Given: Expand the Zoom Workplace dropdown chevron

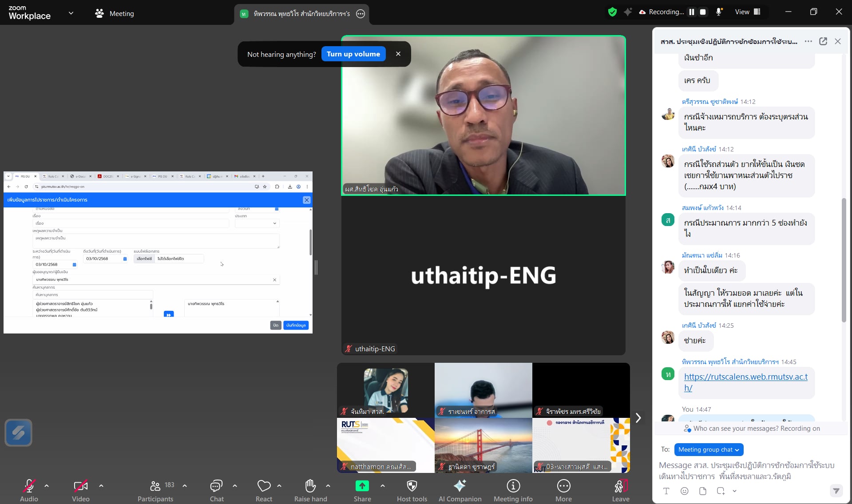Looking at the screenshot, I should (x=71, y=13).
